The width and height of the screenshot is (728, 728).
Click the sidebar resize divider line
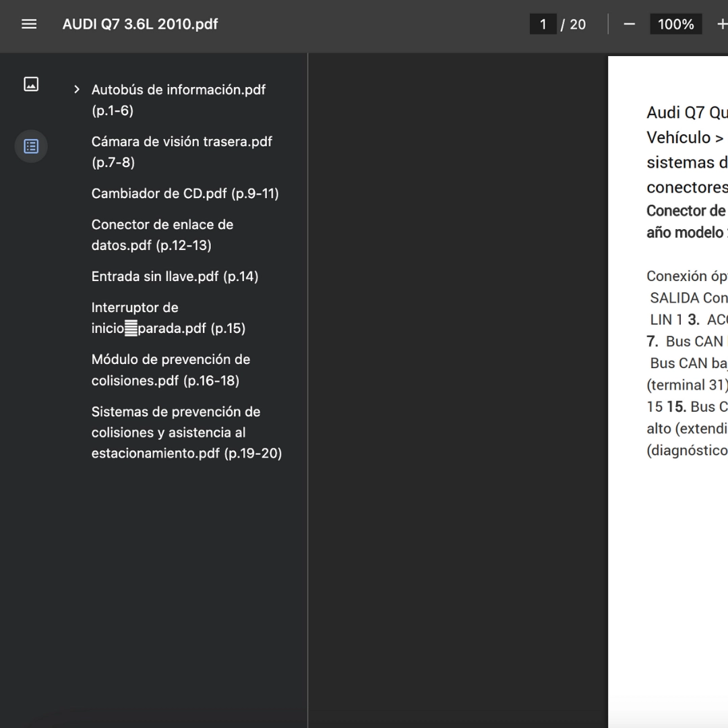pyautogui.click(x=308, y=391)
